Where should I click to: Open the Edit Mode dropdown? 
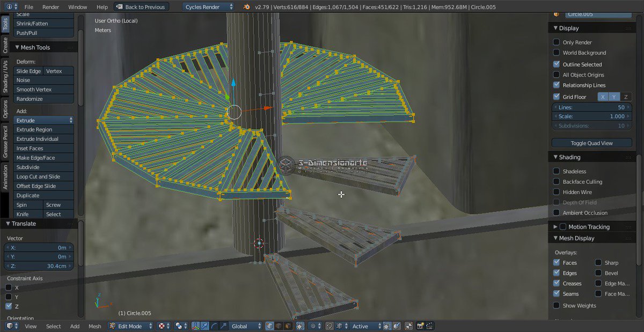point(130,326)
